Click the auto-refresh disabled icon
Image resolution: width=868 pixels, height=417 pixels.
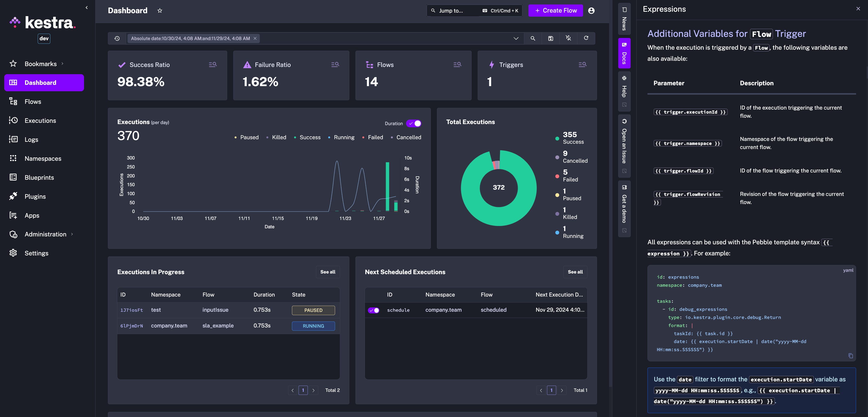point(568,38)
